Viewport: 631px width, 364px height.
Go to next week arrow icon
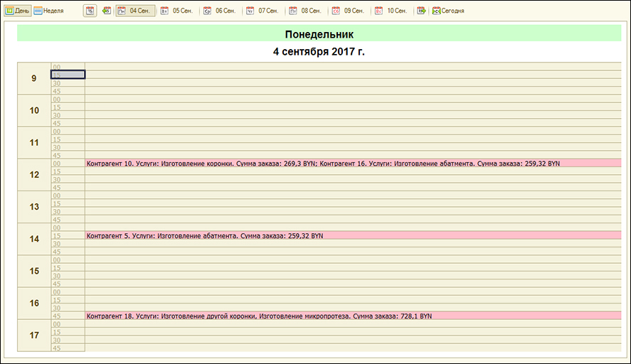pos(421,11)
